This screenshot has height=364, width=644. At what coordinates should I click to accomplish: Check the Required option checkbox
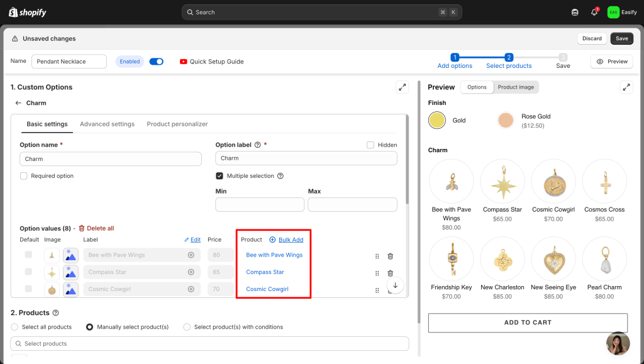point(23,176)
